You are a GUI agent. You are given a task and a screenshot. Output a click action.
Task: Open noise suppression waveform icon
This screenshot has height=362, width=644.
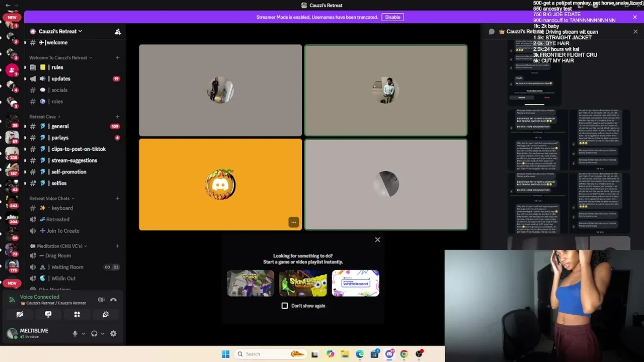101,300
